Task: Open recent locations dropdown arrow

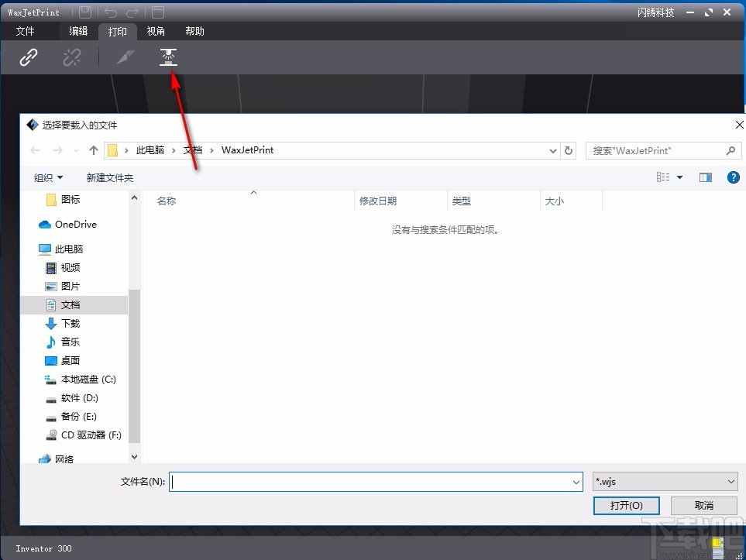Action: click(76, 151)
